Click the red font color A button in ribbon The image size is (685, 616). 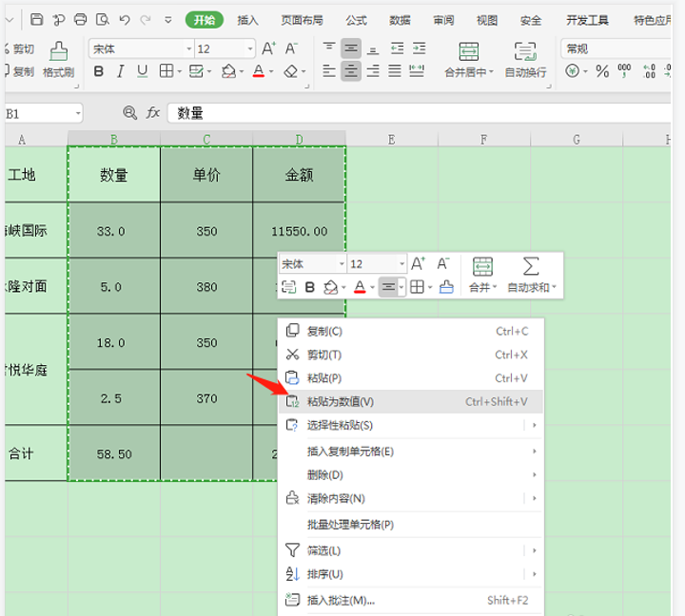(257, 71)
